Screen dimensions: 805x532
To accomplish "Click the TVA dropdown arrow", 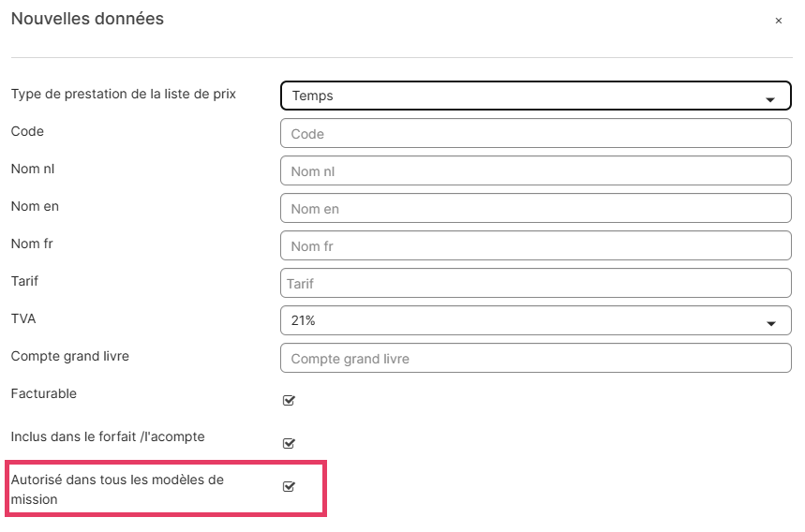I will click(770, 323).
